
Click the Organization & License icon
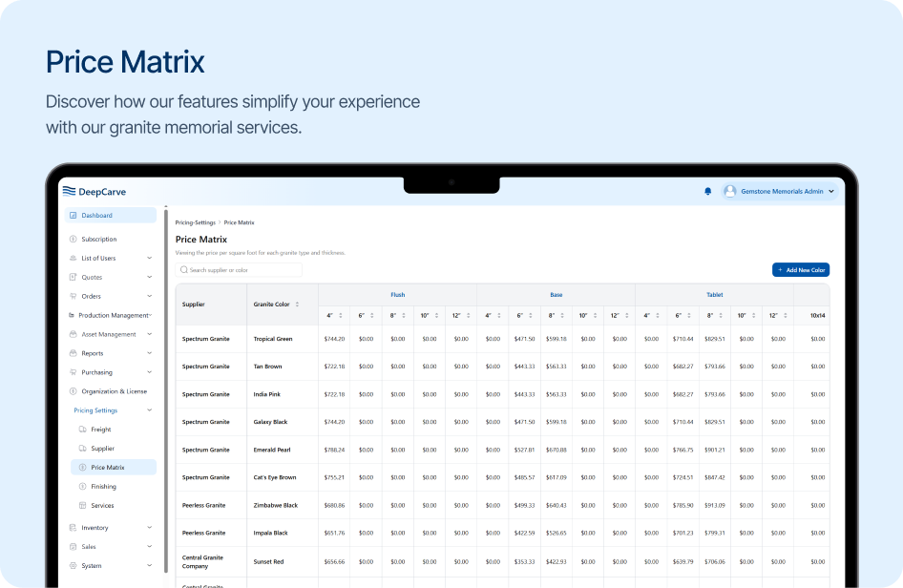click(73, 391)
